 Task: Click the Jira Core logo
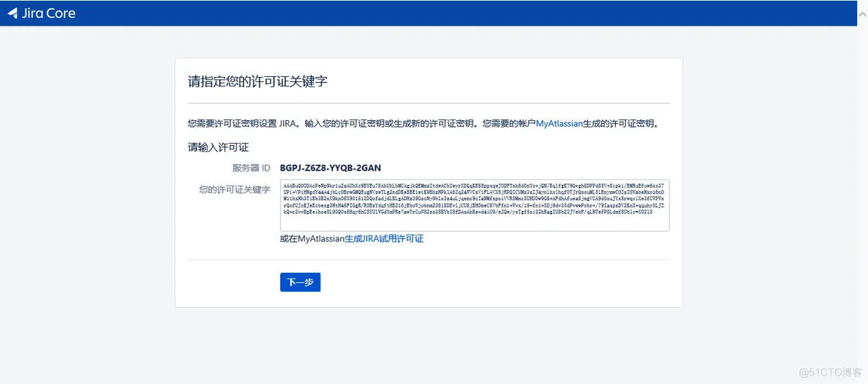42,14
